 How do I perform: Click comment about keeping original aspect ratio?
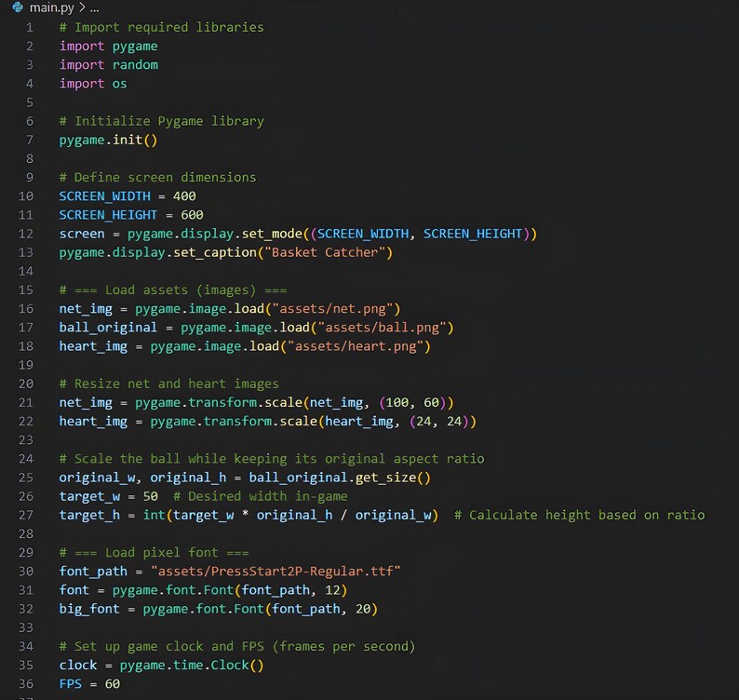272,459
